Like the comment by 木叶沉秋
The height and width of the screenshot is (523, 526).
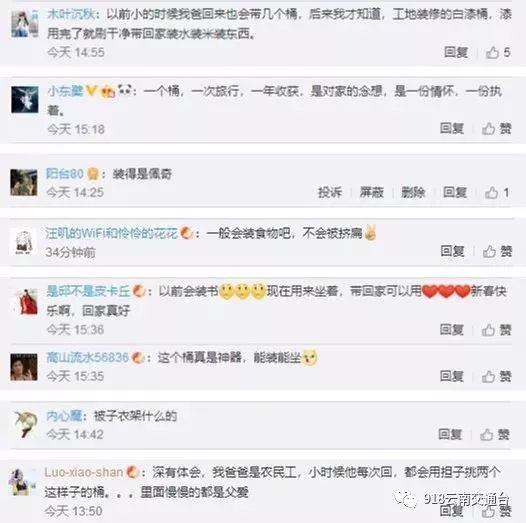[497, 52]
